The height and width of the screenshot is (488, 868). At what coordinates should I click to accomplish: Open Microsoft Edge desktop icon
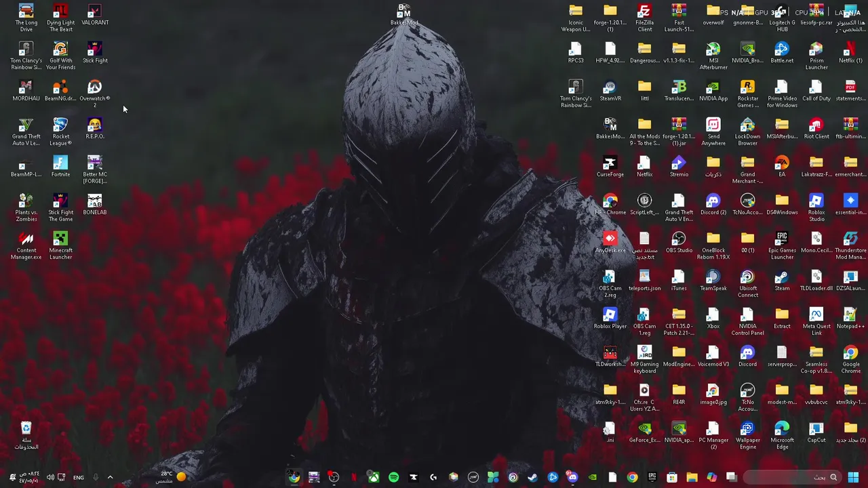(x=782, y=435)
